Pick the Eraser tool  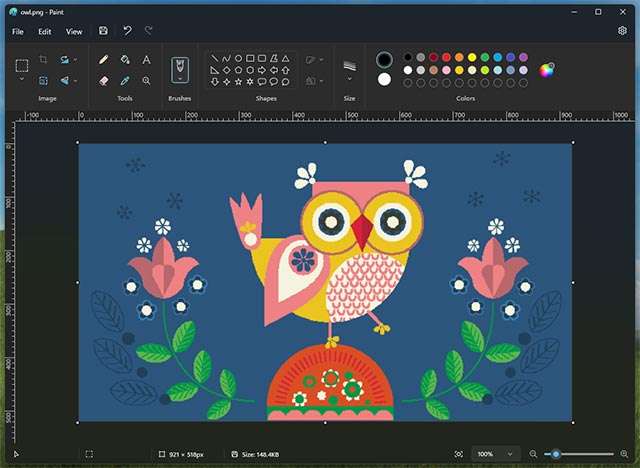pyautogui.click(x=104, y=81)
